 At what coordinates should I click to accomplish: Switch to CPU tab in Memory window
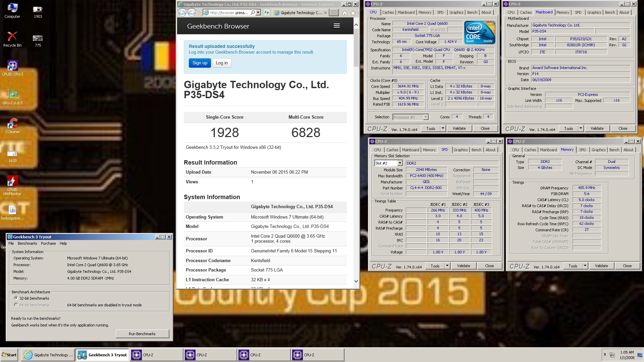515,150
